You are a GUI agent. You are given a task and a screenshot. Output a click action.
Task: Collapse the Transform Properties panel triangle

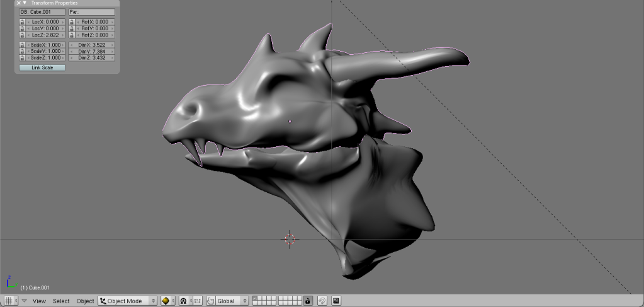pyautogui.click(x=25, y=3)
